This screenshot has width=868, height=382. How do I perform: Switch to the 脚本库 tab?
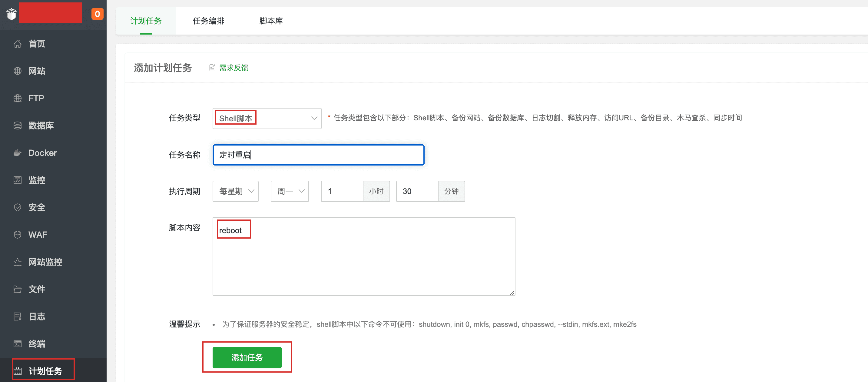click(x=271, y=21)
